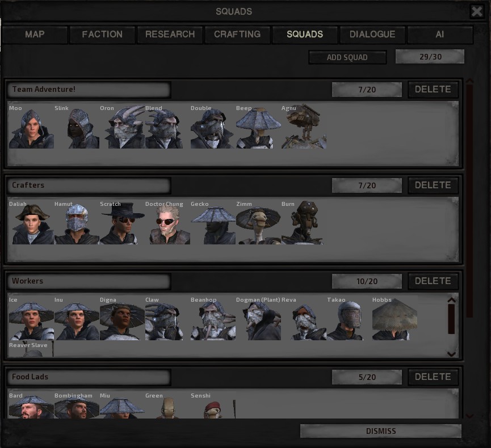491x448 pixels.
Task: Click the Reaver Slave portrait
Action: coord(31,349)
